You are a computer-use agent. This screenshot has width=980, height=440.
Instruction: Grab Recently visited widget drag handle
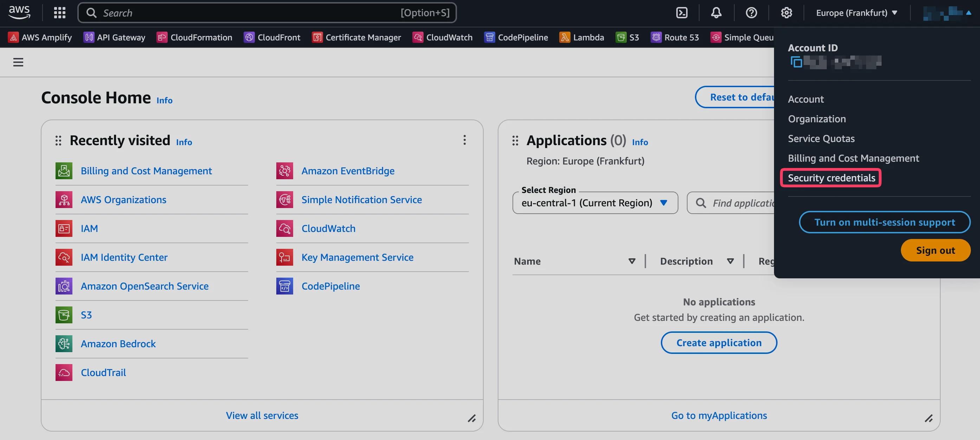pyautogui.click(x=58, y=141)
